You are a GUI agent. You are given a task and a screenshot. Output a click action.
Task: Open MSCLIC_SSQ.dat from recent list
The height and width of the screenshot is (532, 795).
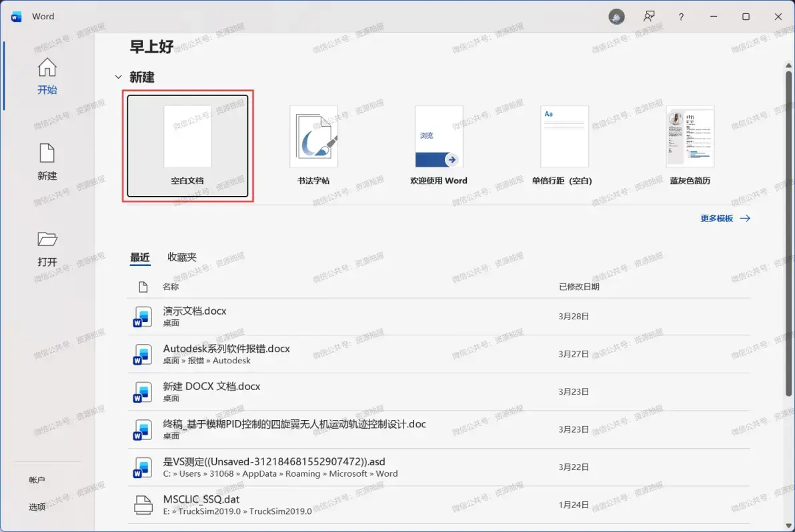click(x=439, y=505)
